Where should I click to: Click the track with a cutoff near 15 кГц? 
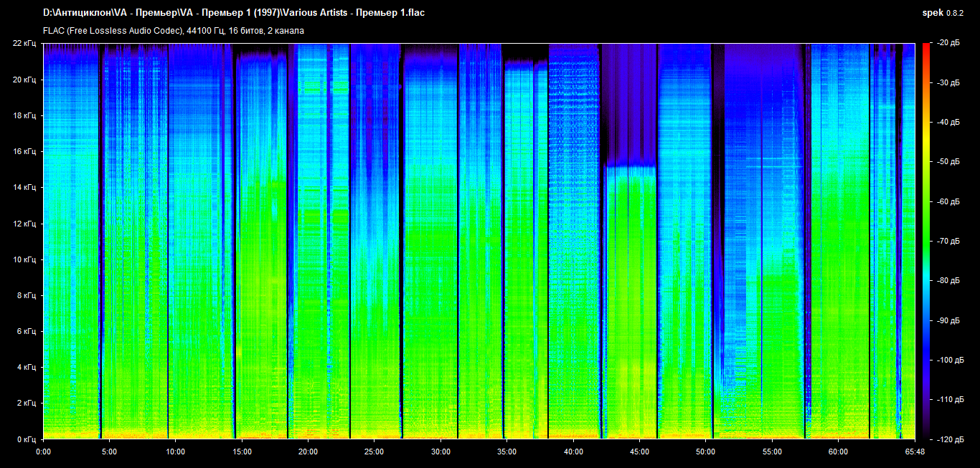point(631,301)
